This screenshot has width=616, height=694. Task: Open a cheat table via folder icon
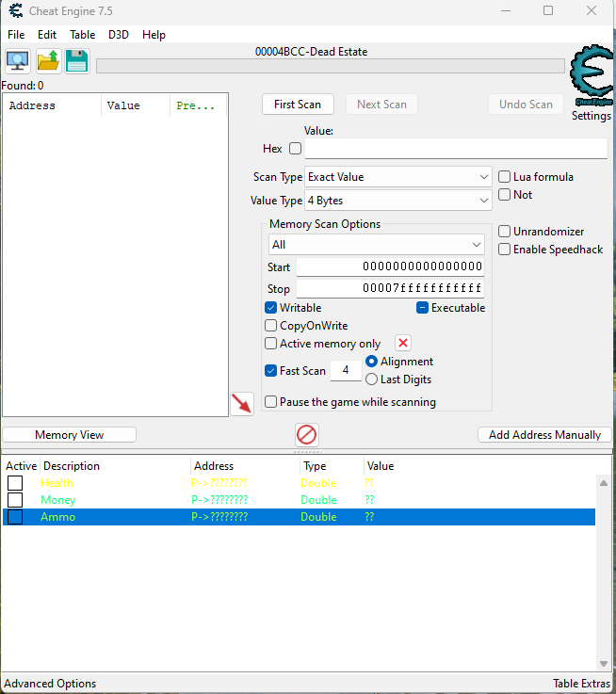(x=48, y=61)
